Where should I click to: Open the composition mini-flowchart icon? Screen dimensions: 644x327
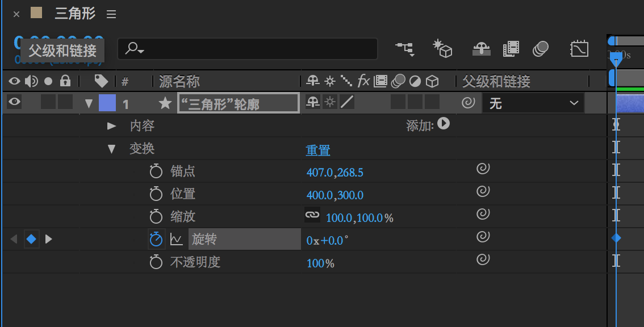click(404, 49)
